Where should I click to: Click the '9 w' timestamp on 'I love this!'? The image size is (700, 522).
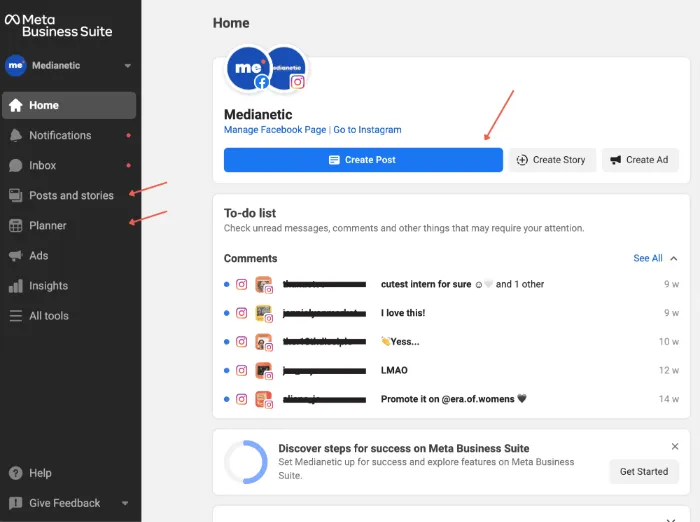[671, 313]
